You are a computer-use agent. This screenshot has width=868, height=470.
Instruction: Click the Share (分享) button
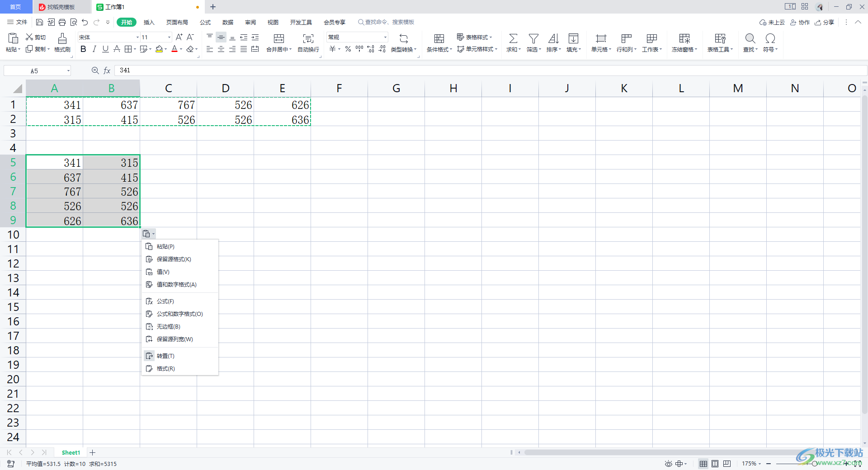(x=825, y=22)
